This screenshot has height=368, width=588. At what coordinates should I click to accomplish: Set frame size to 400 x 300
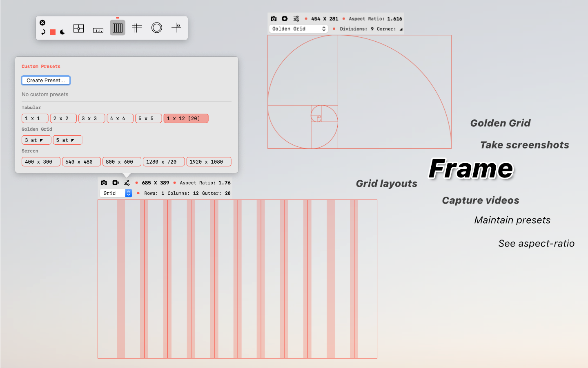41,162
